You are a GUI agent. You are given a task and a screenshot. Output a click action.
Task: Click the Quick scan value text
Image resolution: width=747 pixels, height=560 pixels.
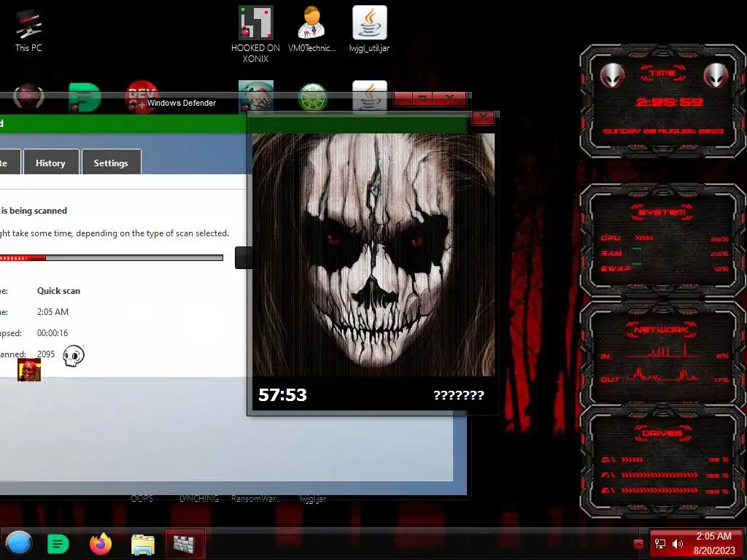(x=58, y=290)
